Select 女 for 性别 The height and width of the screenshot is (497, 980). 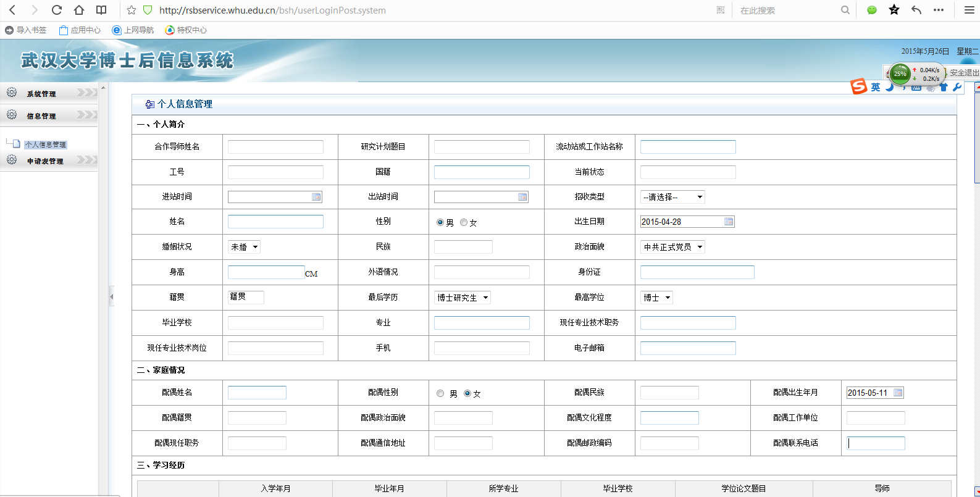coord(464,222)
